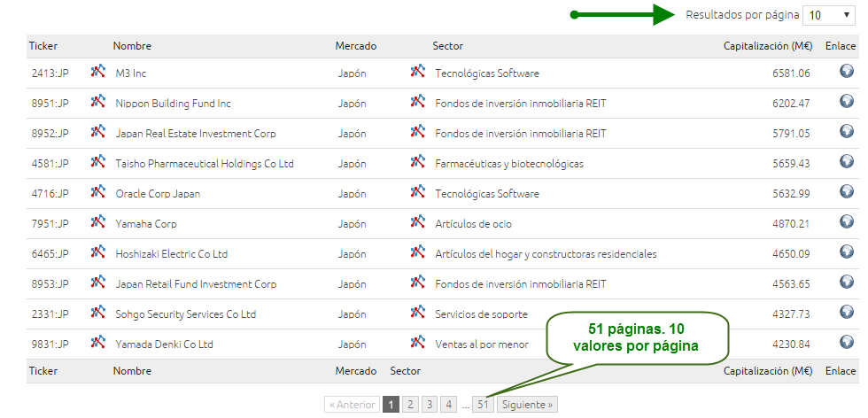Click ticker 4716:JP
This screenshot has height=418, width=868.
(50, 194)
